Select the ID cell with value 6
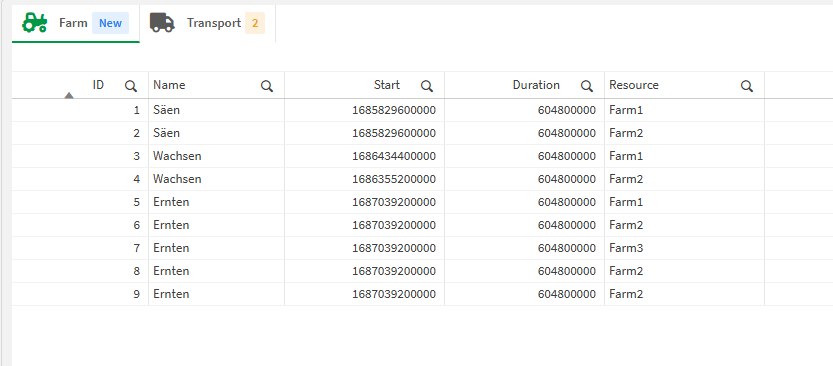Viewport: 833px width, 366px height. [80, 225]
